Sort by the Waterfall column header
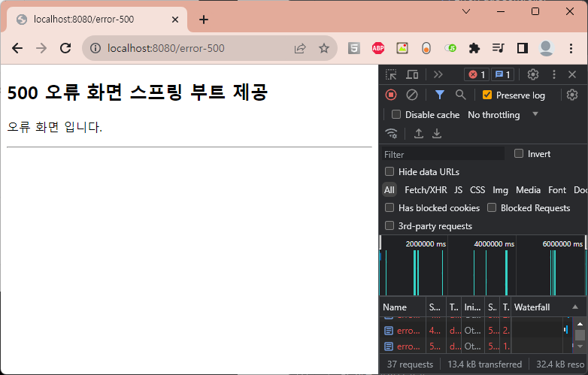This screenshot has width=588, height=375. 547,307
